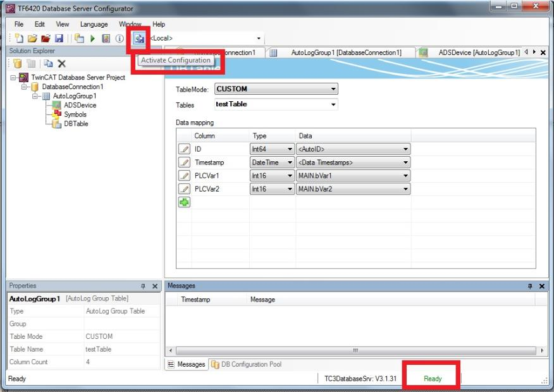Click the brown book-like icon before the info icon

click(106, 38)
